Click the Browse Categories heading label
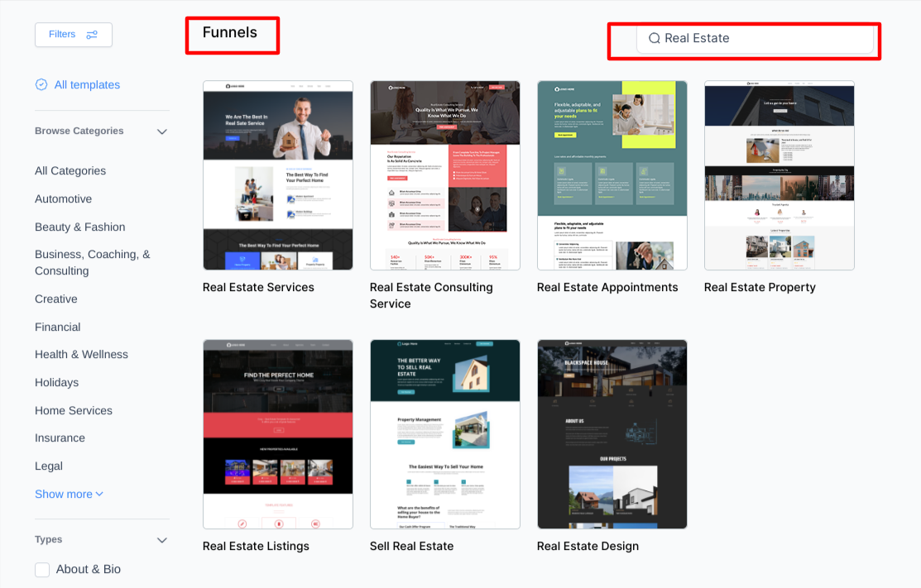The image size is (921, 588). pos(79,131)
